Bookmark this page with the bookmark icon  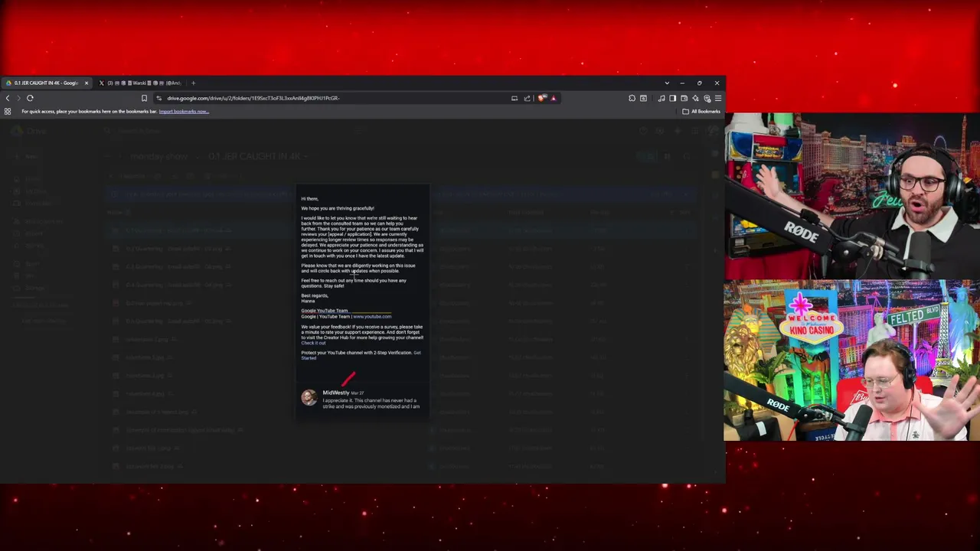[x=144, y=98]
